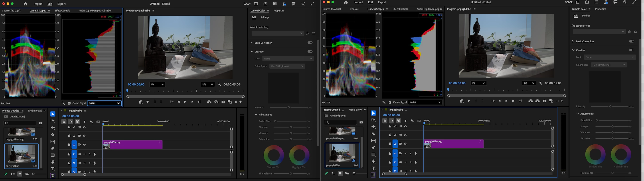Hide track V2 using eye icon in left timeline
The height and width of the screenshot is (181, 644).
pyautogui.click(x=85, y=136)
